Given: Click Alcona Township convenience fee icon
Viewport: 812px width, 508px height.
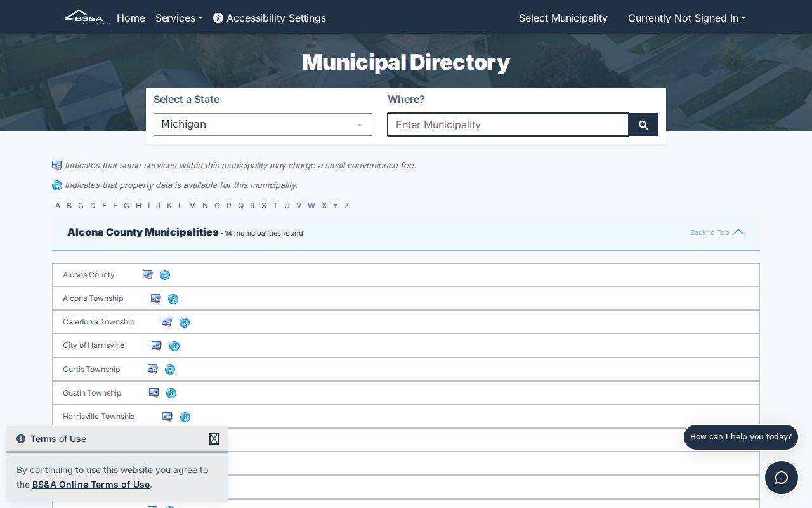Looking at the screenshot, I should [156, 298].
